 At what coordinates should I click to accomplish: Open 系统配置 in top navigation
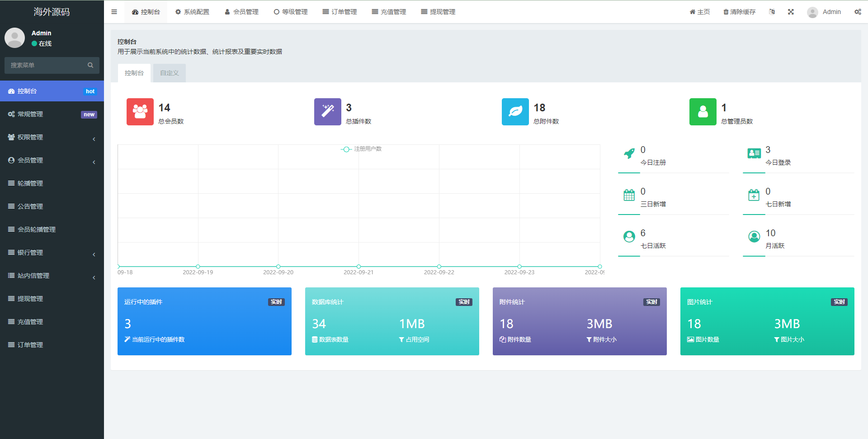click(192, 12)
